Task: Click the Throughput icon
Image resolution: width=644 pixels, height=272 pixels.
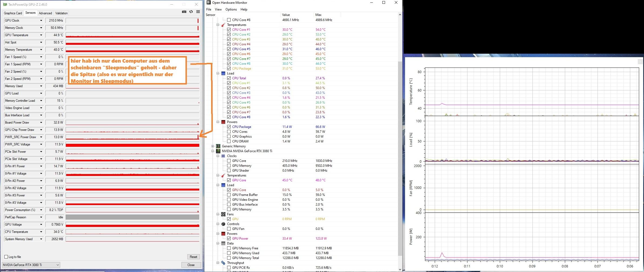Action: point(223,263)
